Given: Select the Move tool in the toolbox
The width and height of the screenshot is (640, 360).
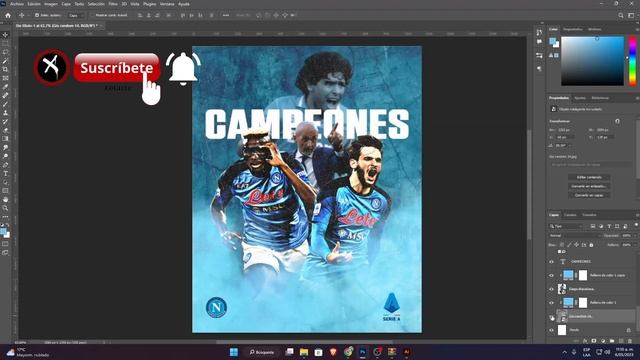Looking at the screenshot, I should tap(5, 35).
